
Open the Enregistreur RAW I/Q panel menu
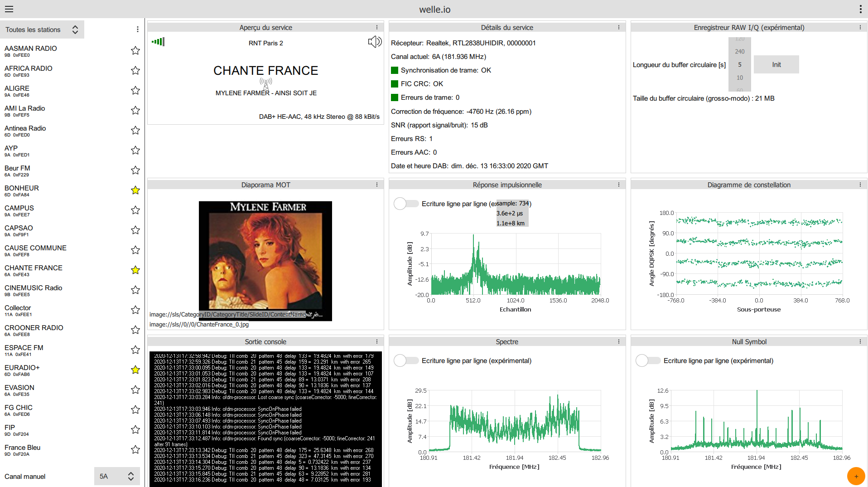pyautogui.click(x=860, y=27)
